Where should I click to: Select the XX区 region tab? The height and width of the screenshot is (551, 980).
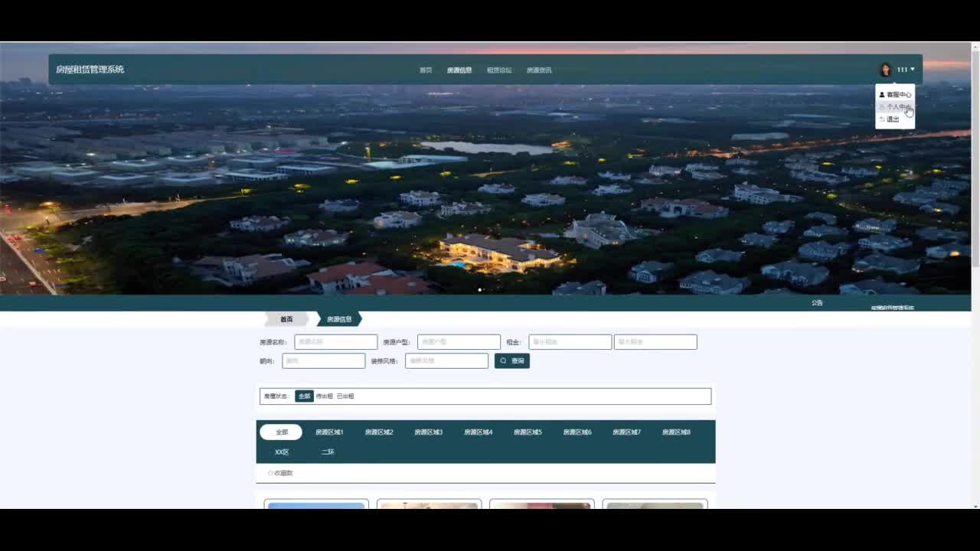tap(282, 452)
